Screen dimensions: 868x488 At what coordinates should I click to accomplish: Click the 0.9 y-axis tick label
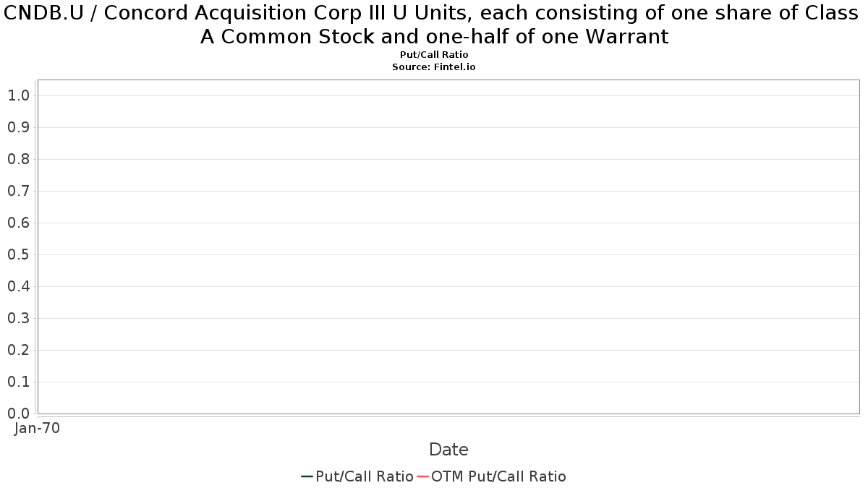18,127
